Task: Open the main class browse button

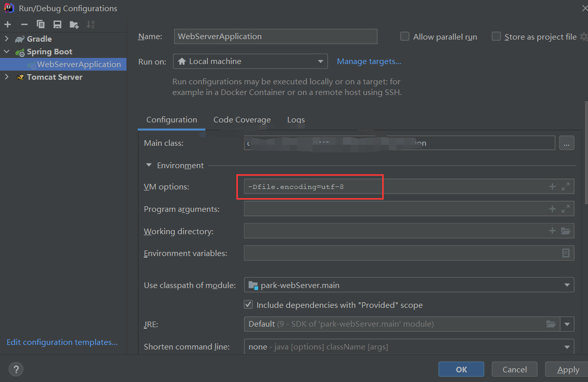Action: pyautogui.click(x=566, y=143)
